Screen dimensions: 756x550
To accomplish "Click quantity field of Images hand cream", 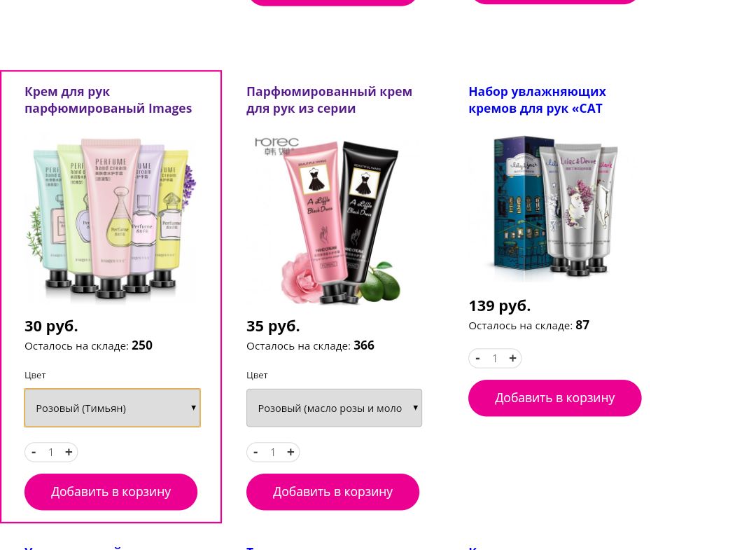I will tap(51, 452).
